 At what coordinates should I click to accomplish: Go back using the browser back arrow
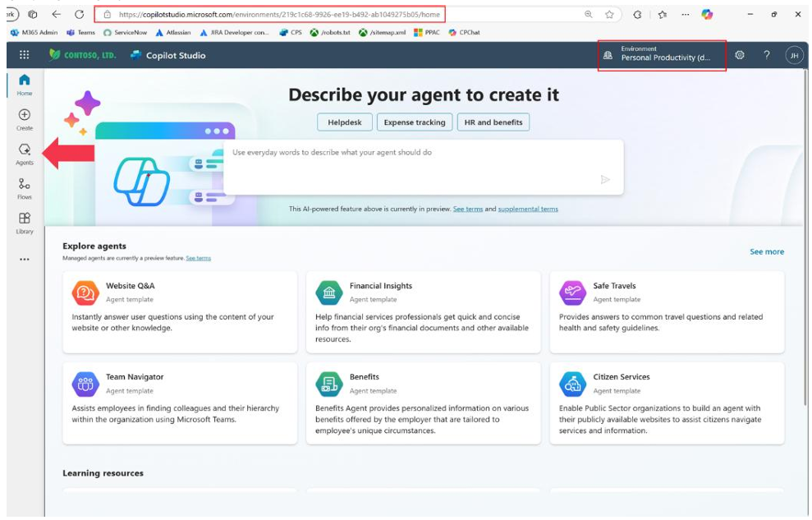[x=56, y=15]
